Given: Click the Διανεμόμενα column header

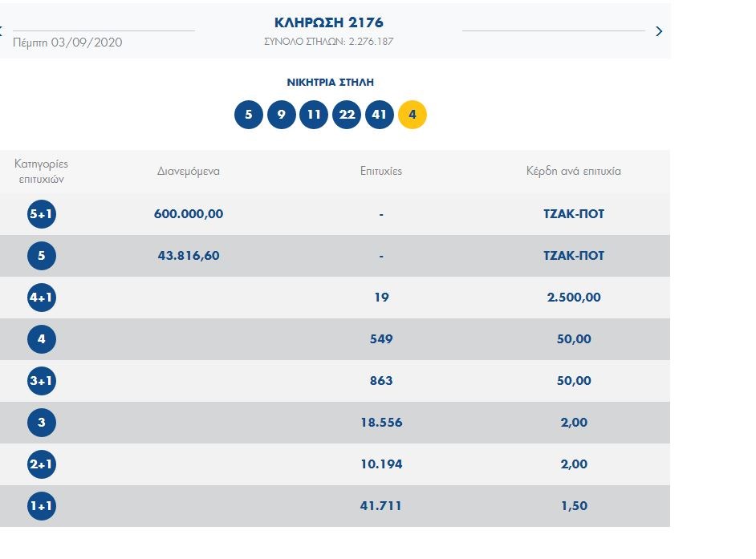Looking at the screenshot, I should (189, 171).
